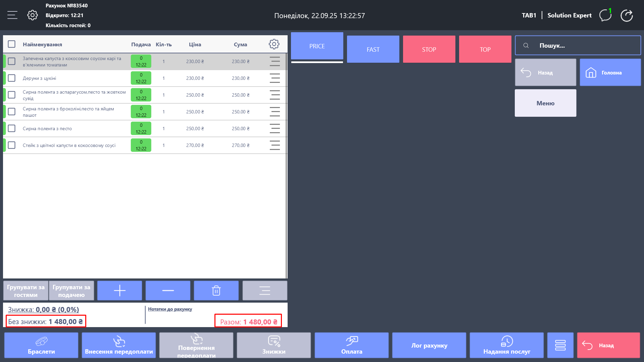Click the refresh arrow icon in header
Image resolution: width=644 pixels, height=362 pixels.
[627, 15]
